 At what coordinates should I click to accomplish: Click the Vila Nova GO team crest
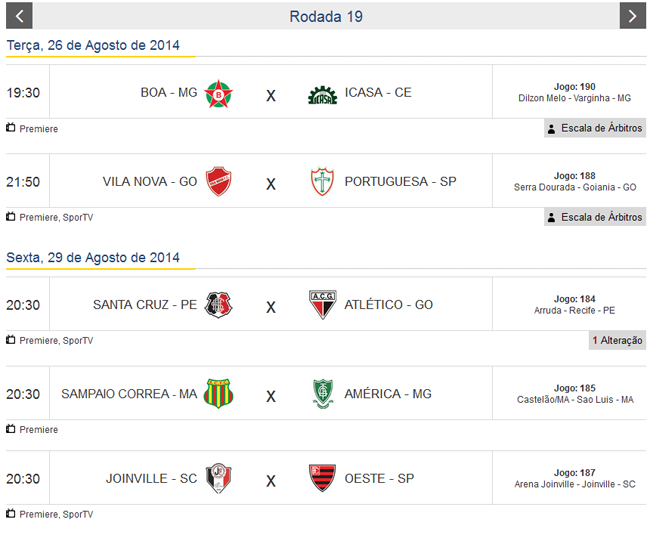coord(218,181)
